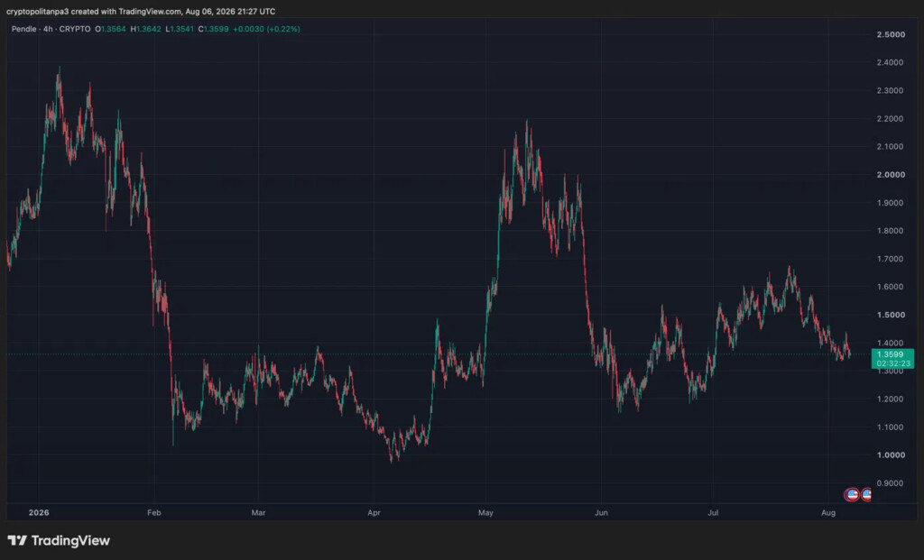924x560 pixels.
Task: Select the low value L1.3541
Action: click(x=180, y=29)
